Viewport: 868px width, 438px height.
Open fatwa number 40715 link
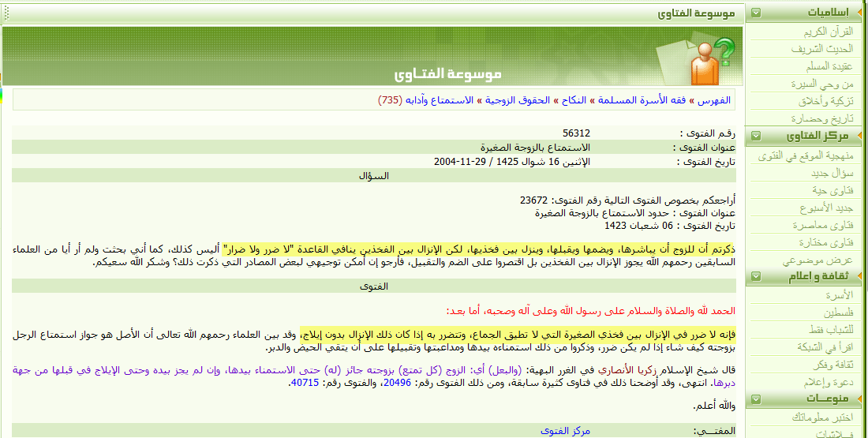coord(305,383)
